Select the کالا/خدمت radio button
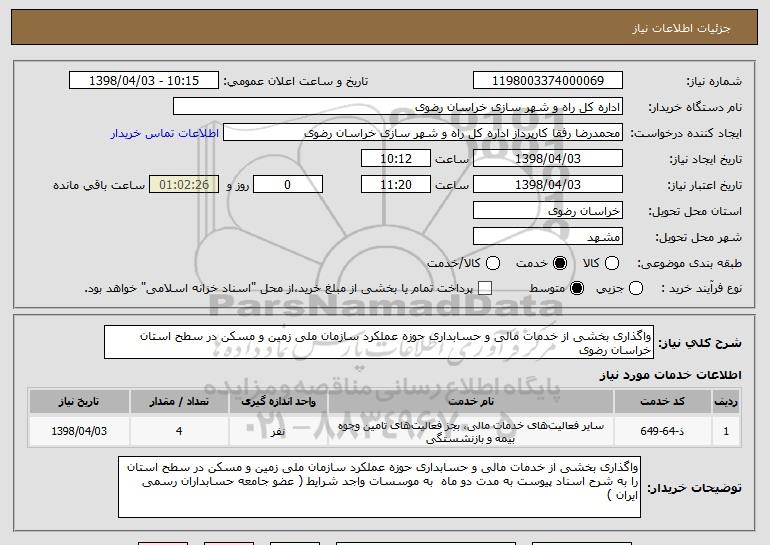The image size is (770, 545). [493, 263]
